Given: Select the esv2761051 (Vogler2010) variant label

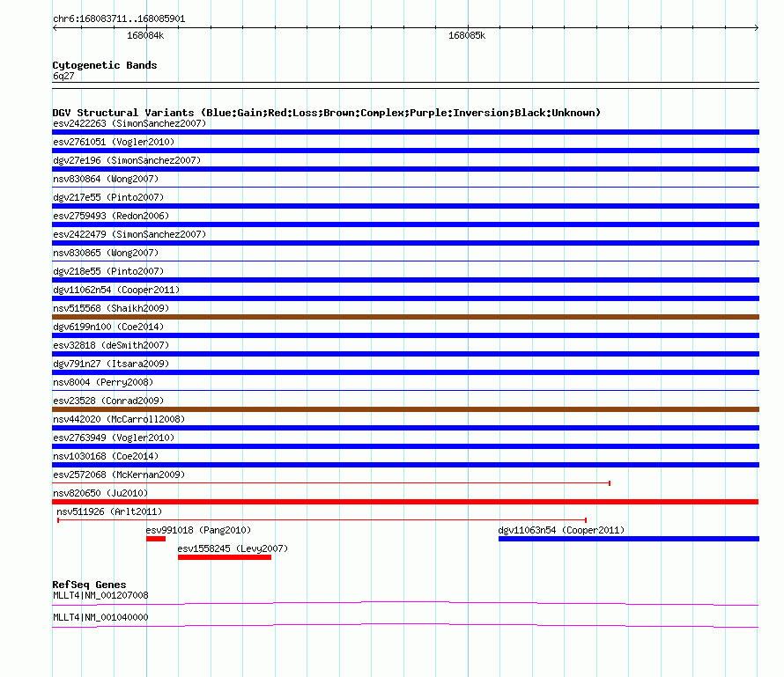Looking at the screenshot, I should [114, 142].
